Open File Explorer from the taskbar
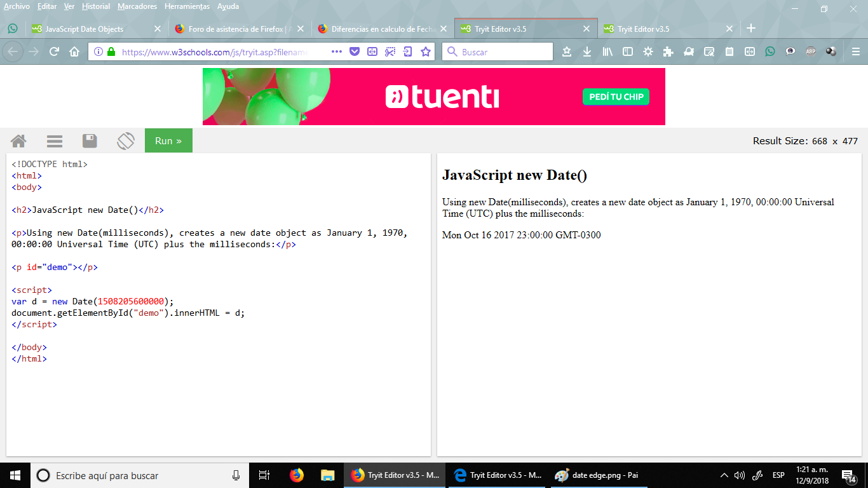 tap(328, 475)
